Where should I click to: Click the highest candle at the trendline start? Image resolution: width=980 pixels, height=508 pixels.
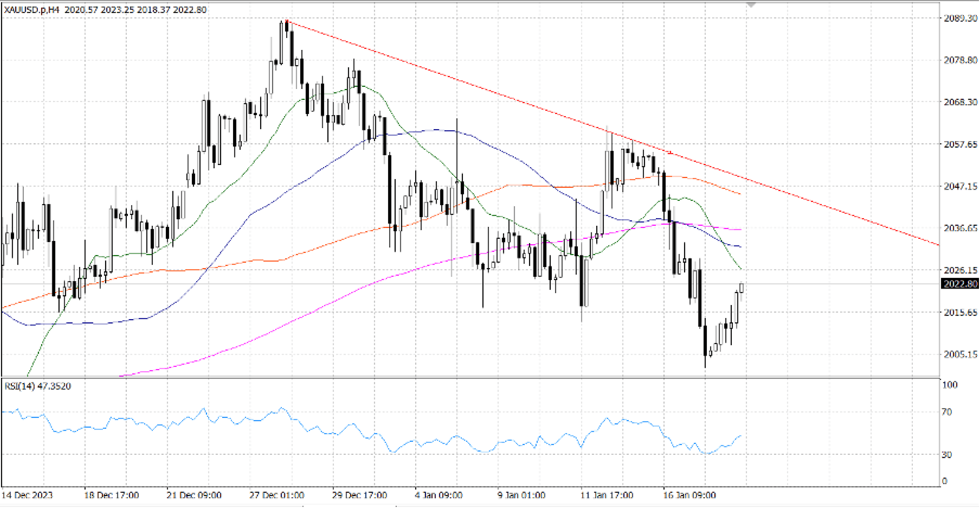click(286, 27)
